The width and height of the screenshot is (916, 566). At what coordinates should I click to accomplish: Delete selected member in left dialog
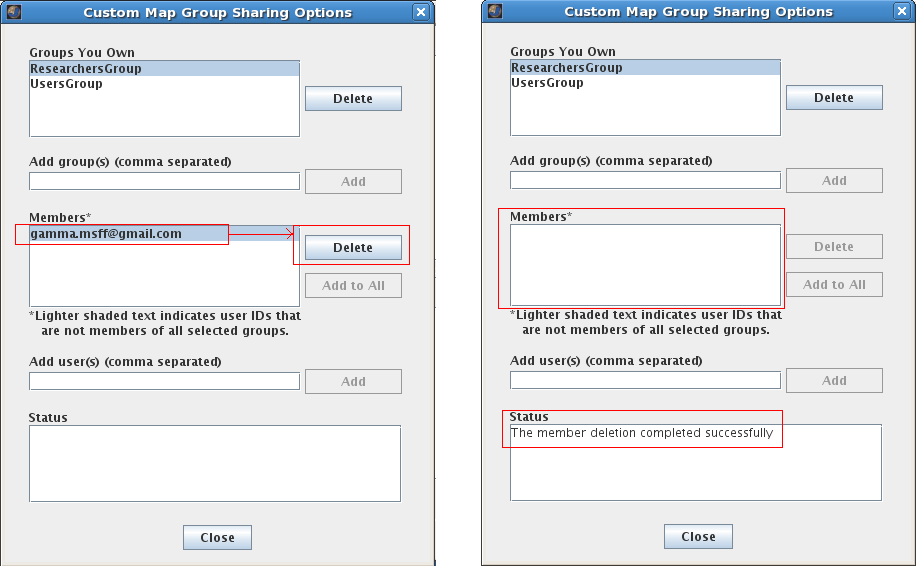click(x=353, y=248)
